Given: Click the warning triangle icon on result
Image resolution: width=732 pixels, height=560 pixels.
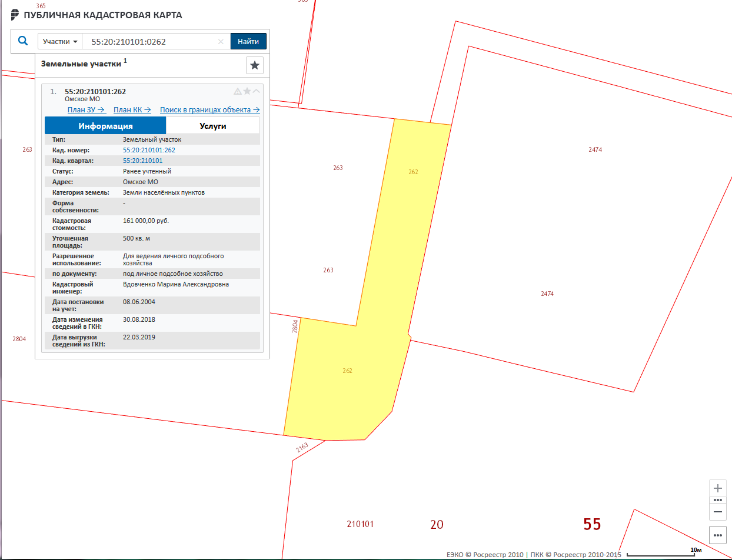Looking at the screenshot, I should [238, 91].
